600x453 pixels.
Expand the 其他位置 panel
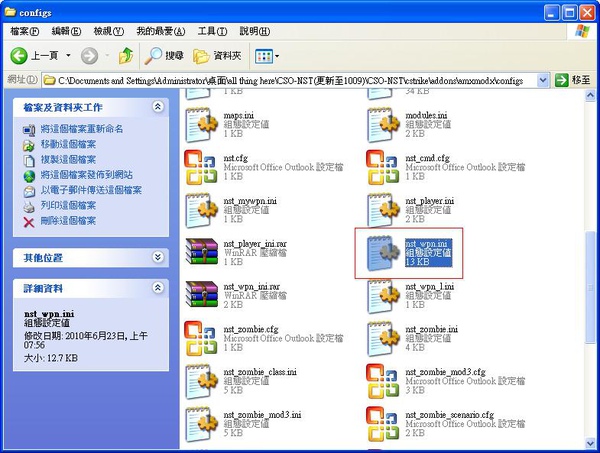click(x=158, y=257)
